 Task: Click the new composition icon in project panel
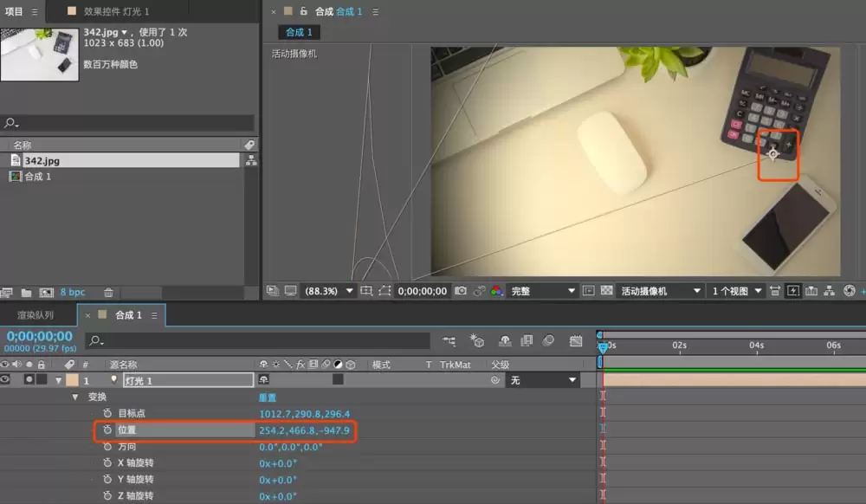[47, 293]
